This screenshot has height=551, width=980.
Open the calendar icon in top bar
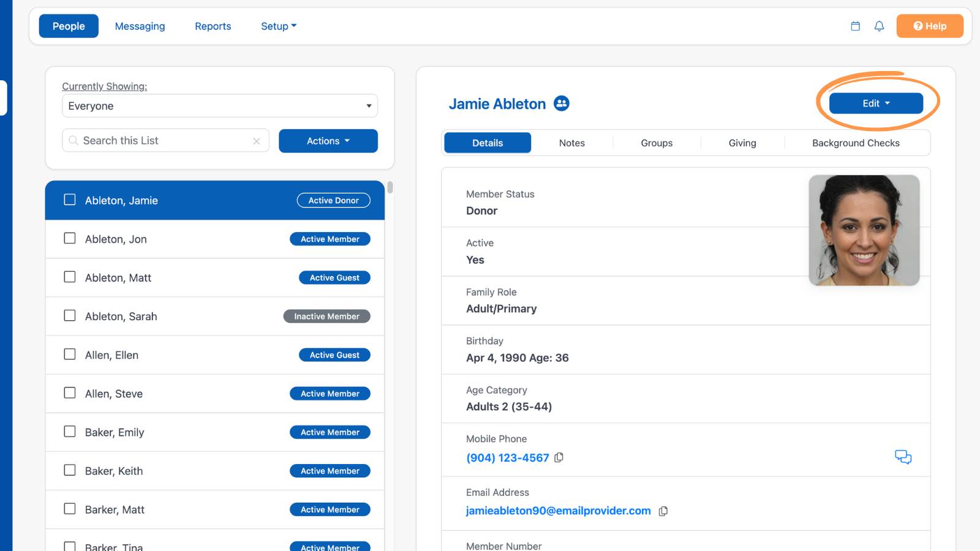click(x=856, y=26)
